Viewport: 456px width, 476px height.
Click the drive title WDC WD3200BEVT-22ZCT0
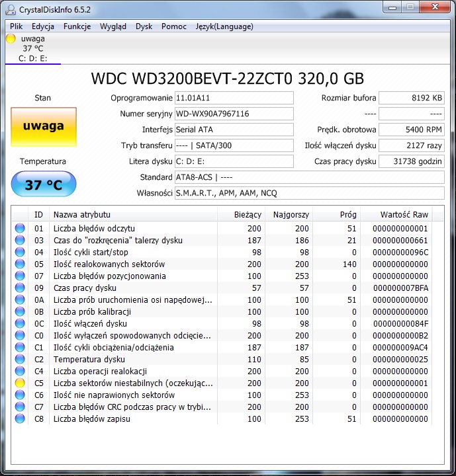click(228, 78)
